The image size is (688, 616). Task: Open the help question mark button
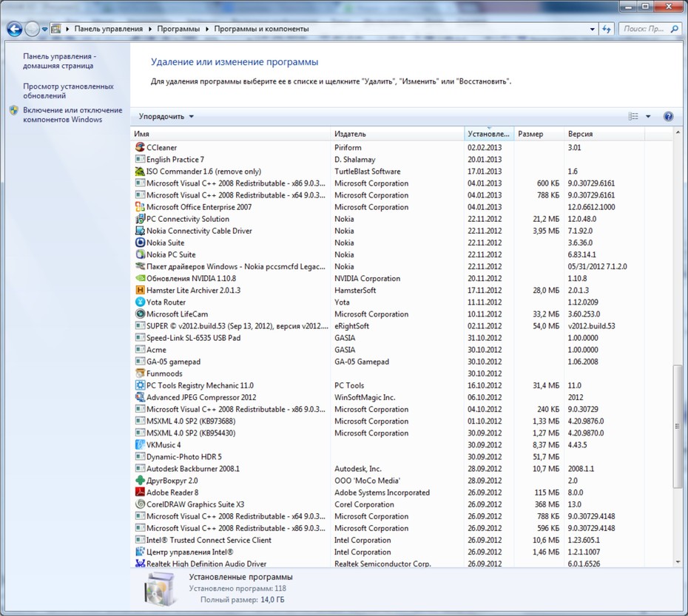[668, 116]
